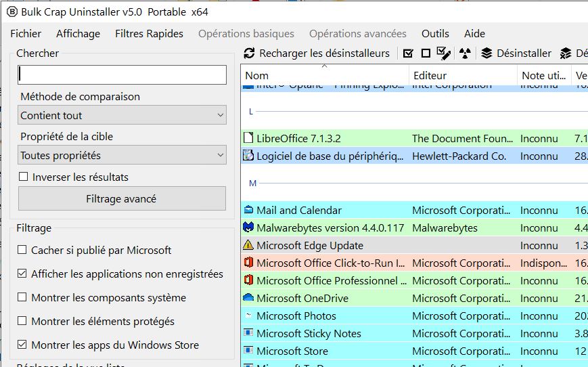Image resolution: width=588 pixels, height=367 pixels.
Task: Open the Opérations basiques menu
Action: click(246, 34)
